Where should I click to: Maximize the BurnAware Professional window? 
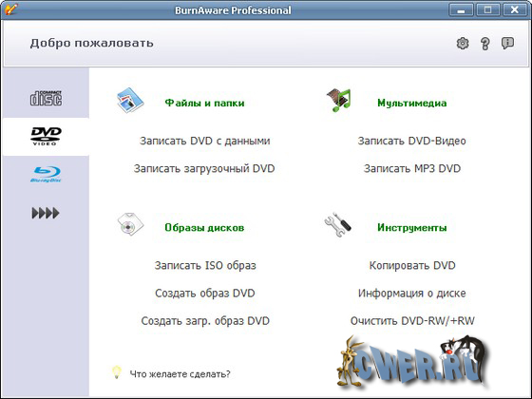tap(487, 9)
